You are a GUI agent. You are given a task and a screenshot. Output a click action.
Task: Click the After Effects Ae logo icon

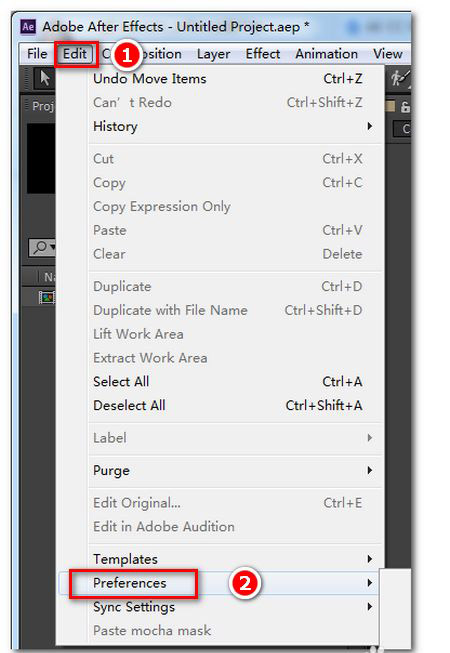pos(28,27)
